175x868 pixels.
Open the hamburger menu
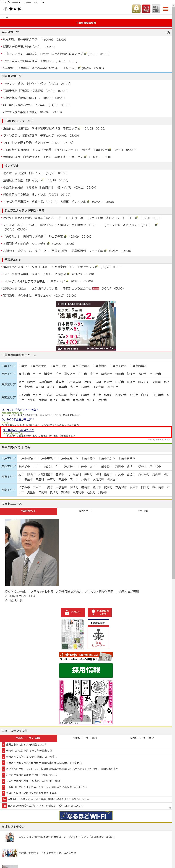166,9
